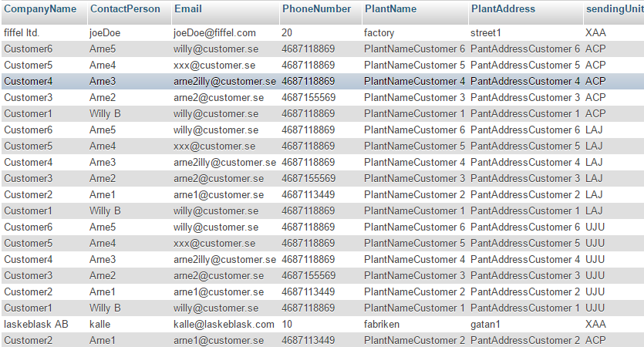Image resolution: width=644 pixels, height=347 pixels.
Task: Select the 'gatan1' plant address cell
Action: (x=485, y=325)
